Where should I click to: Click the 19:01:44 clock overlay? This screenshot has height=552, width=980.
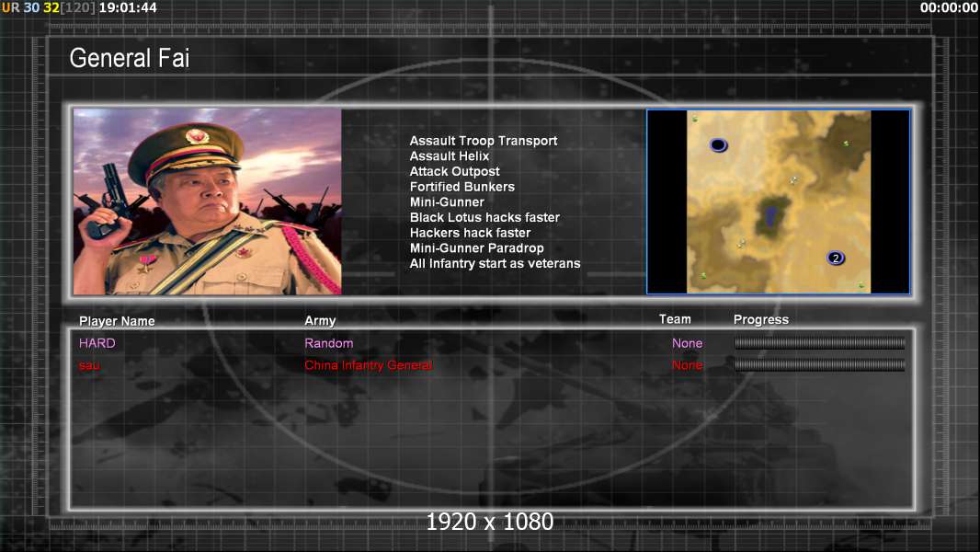(128, 7)
